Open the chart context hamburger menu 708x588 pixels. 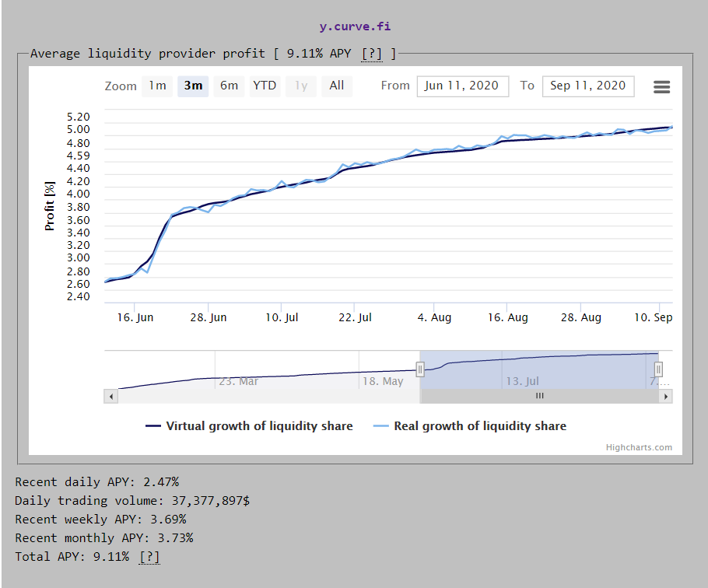point(661,87)
